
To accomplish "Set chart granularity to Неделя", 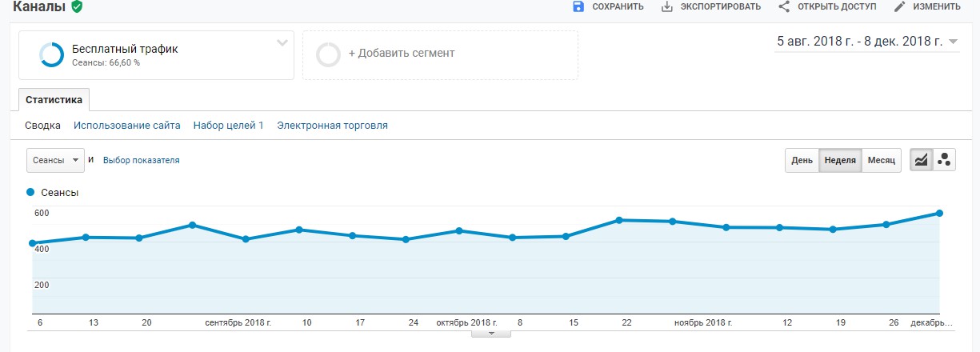I will 840,160.
